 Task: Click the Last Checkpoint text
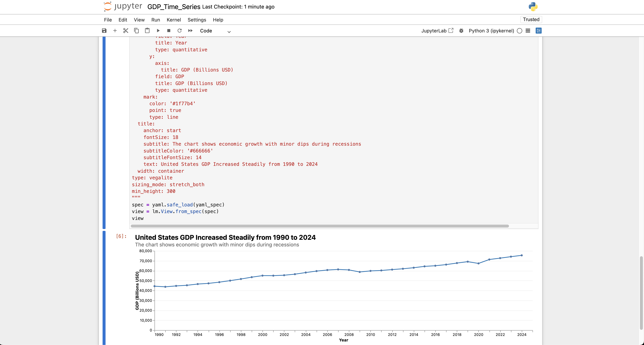pyautogui.click(x=238, y=7)
